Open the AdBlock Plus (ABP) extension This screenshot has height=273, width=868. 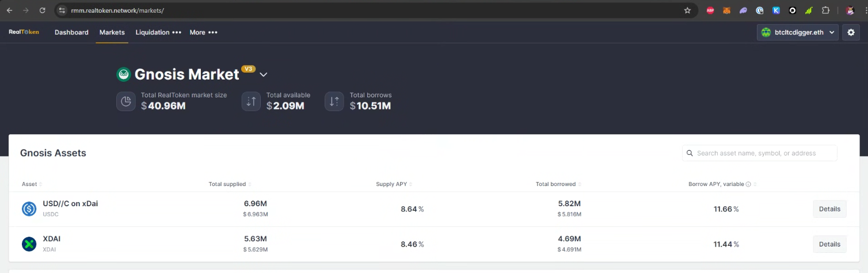coord(710,10)
